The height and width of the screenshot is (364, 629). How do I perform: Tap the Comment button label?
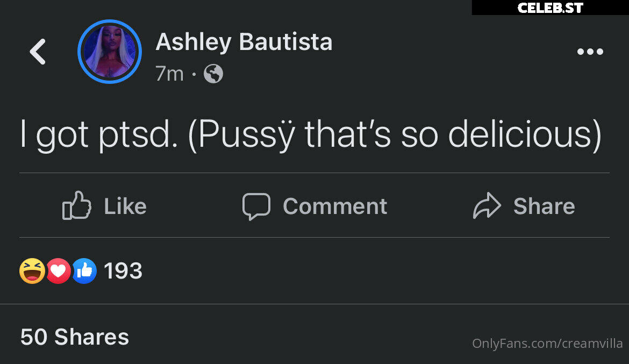pos(335,206)
